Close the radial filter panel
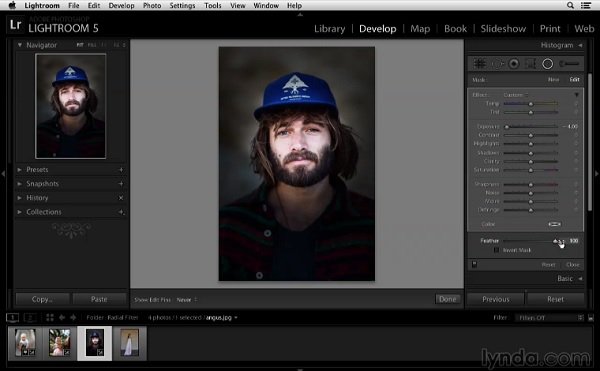600x371 pixels. pyautogui.click(x=572, y=265)
